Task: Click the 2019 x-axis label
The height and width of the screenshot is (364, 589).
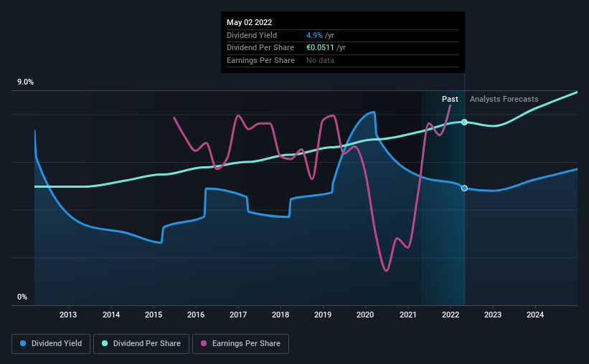Action: click(323, 315)
